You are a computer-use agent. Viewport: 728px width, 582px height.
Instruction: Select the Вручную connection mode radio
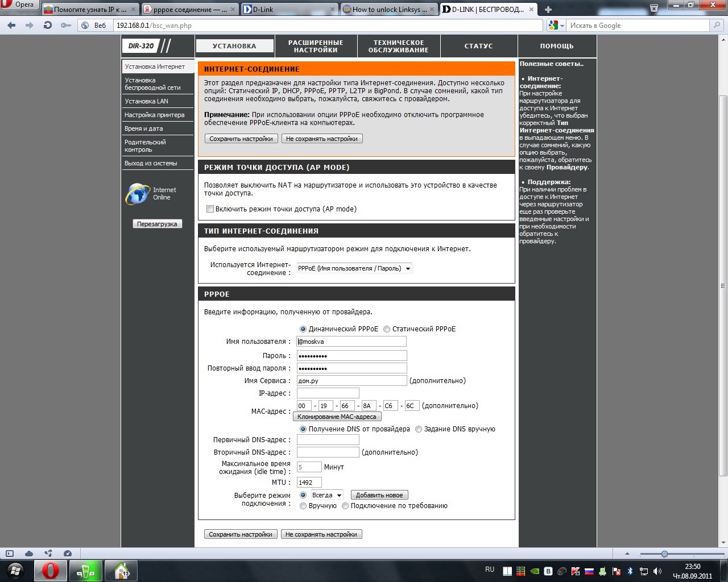[303, 506]
